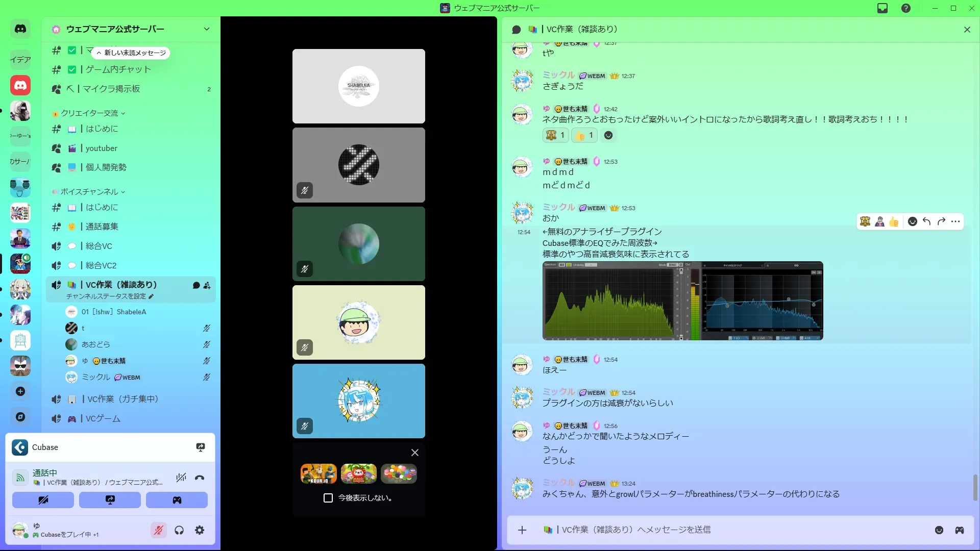The height and width of the screenshot is (551, 980).
Task: Open emoji picker in message box
Action: (x=939, y=530)
